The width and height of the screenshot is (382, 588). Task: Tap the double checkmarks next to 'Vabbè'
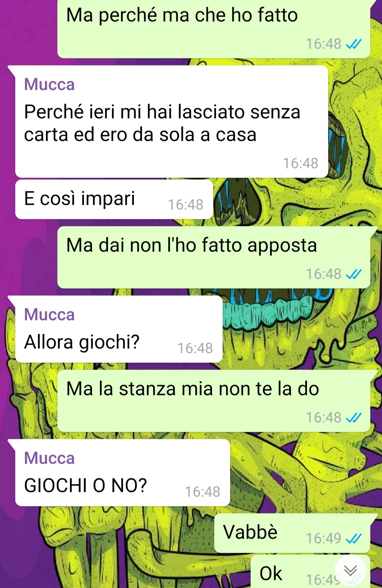[353, 538]
